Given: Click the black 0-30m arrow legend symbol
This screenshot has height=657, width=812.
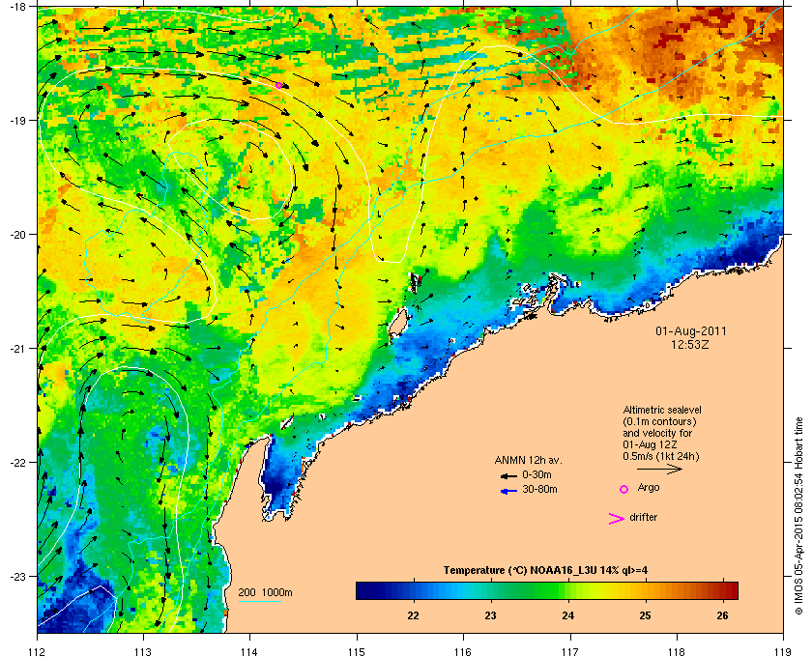Looking at the screenshot, I should coord(508,475).
